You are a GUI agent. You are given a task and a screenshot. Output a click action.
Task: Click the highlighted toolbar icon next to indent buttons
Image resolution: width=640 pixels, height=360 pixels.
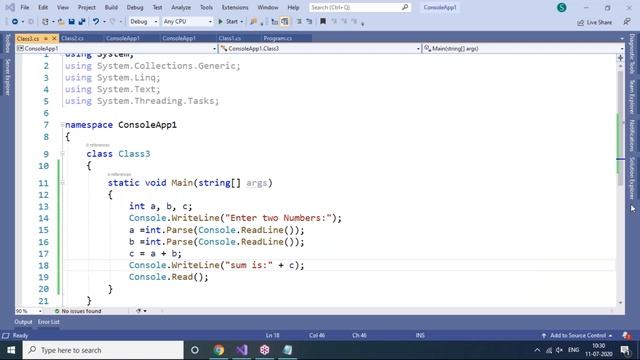click(x=284, y=22)
